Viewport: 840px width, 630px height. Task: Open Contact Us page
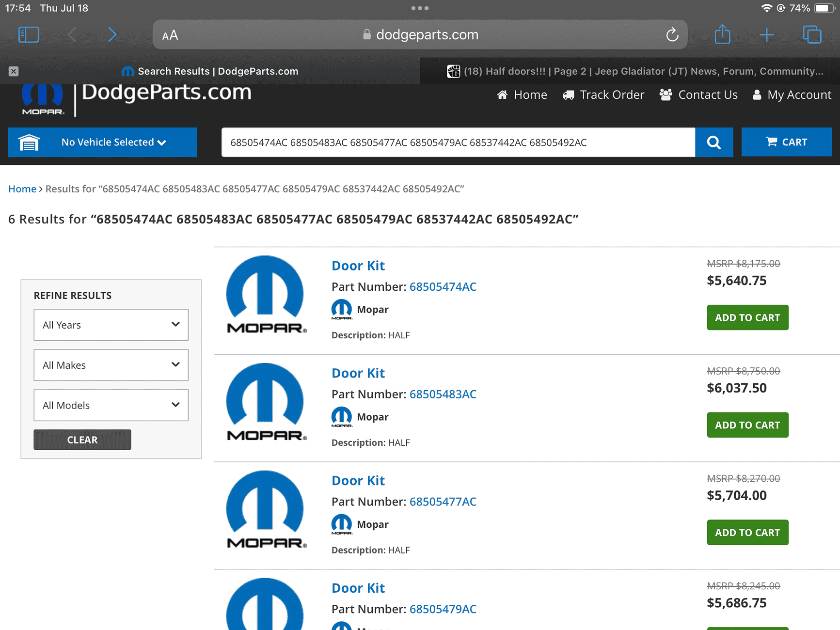click(698, 95)
